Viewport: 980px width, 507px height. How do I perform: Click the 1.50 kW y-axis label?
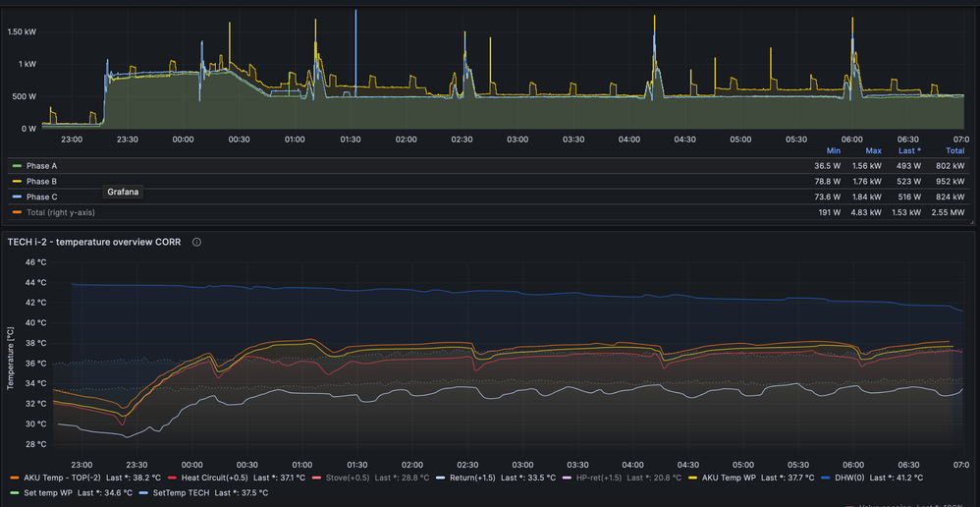click(22, 31)
